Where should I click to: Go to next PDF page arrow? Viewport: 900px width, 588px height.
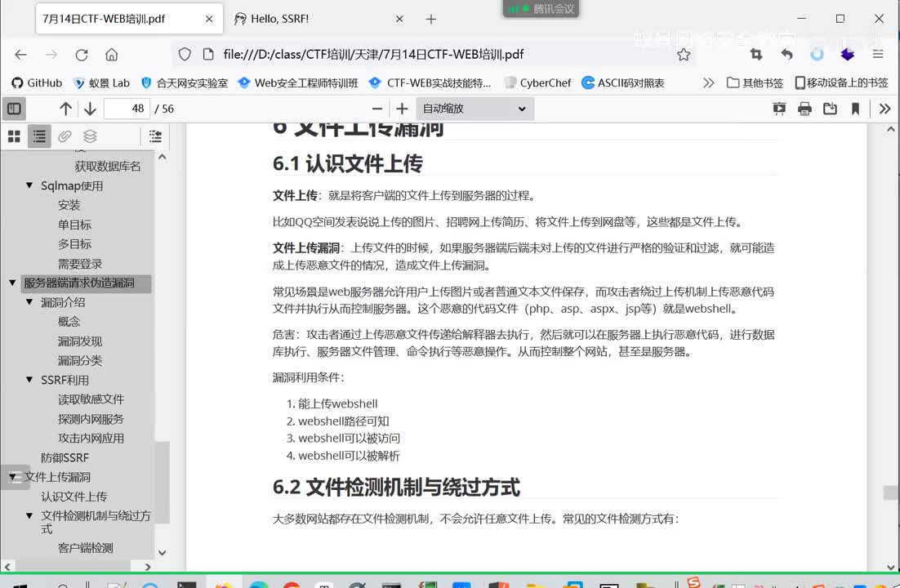(90, 109)
